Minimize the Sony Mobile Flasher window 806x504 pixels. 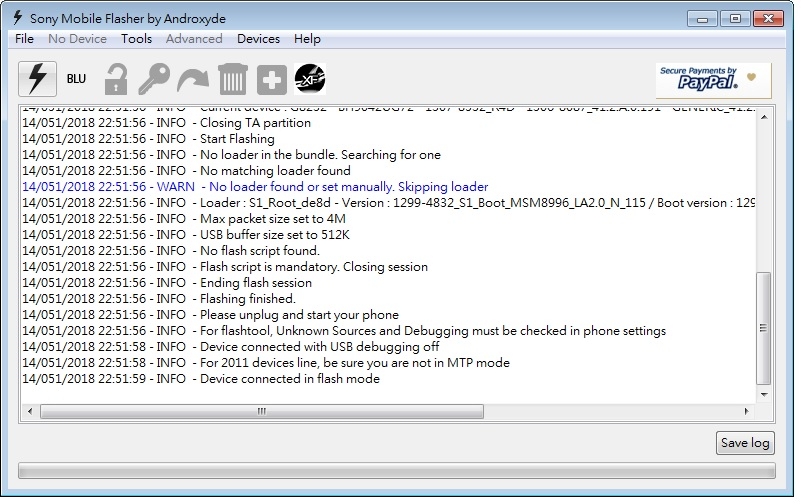[703, 19]
